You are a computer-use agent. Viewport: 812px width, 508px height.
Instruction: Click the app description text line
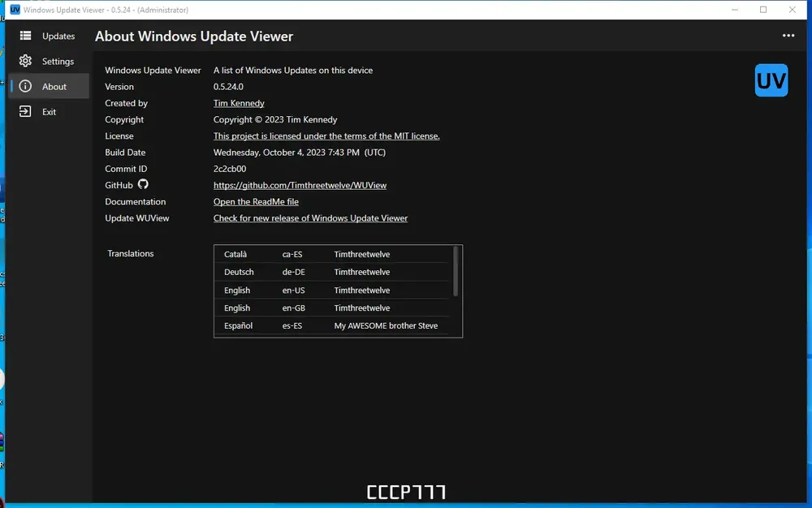293,71
